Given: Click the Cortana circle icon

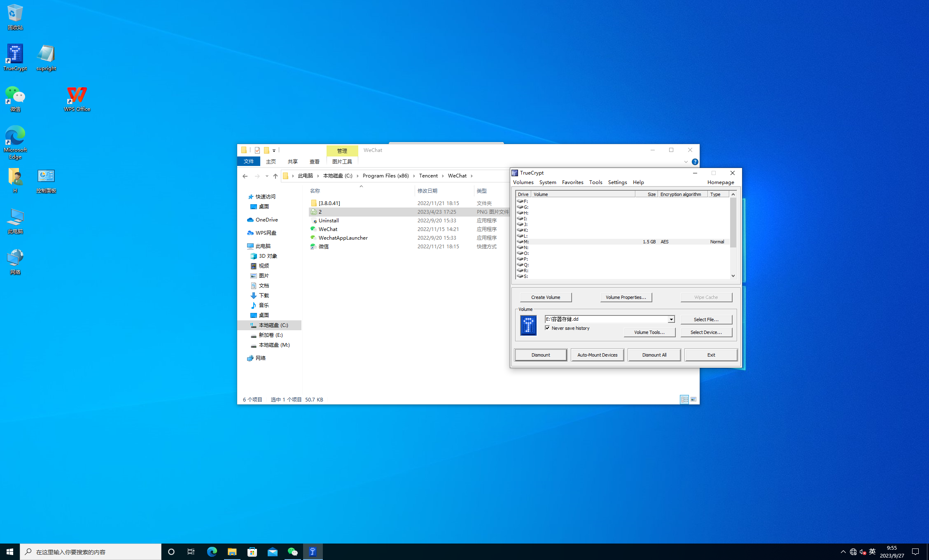Looking at the screenshot, I should [171, 552].
